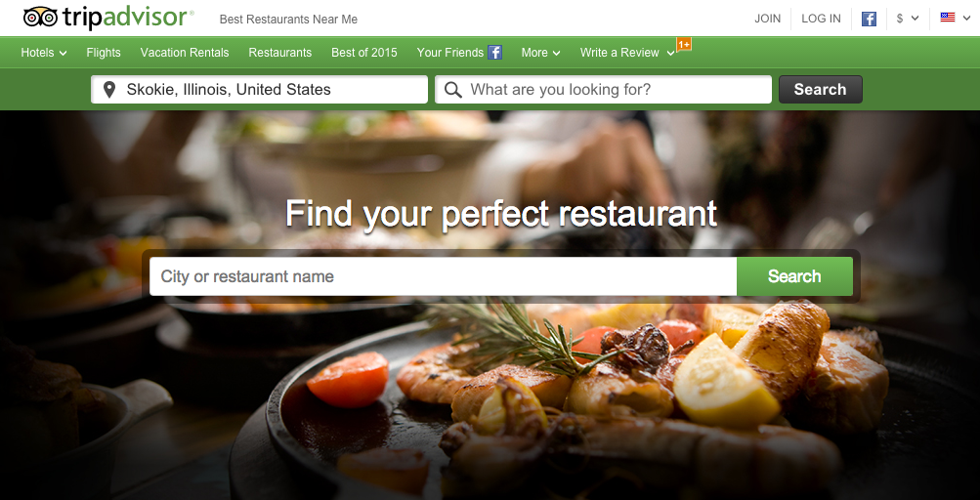Open Best of 2015

[364, 53]
